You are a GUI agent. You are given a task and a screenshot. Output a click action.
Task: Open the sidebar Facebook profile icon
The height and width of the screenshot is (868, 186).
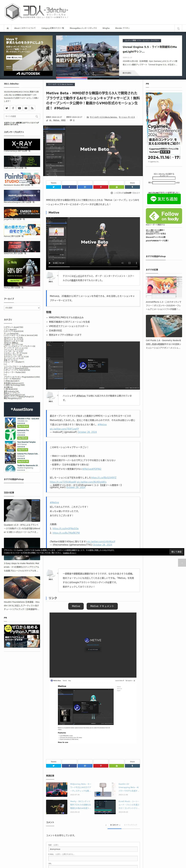(13, 108)
